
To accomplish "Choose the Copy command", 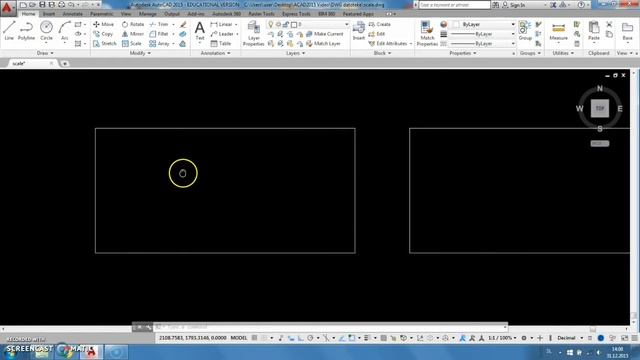I will [103, 34].
